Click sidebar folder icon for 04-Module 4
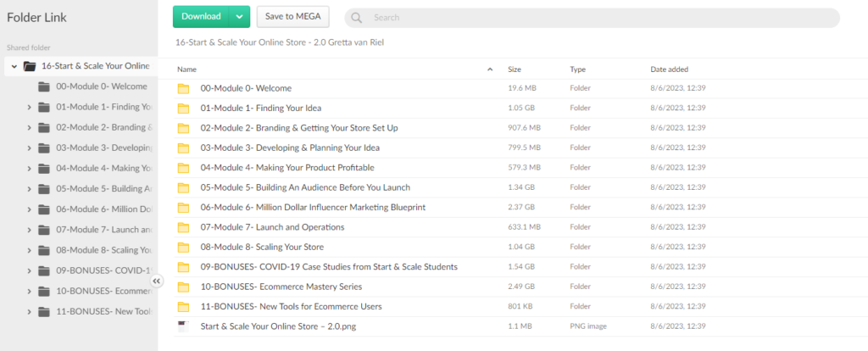Screen dimensions: 868x351 pos(44,169)
